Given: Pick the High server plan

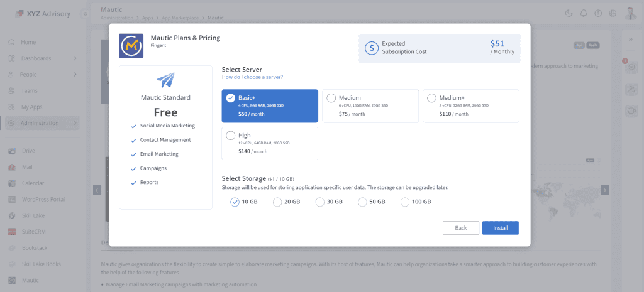Looking at the screenshot, I should point(270,143).
